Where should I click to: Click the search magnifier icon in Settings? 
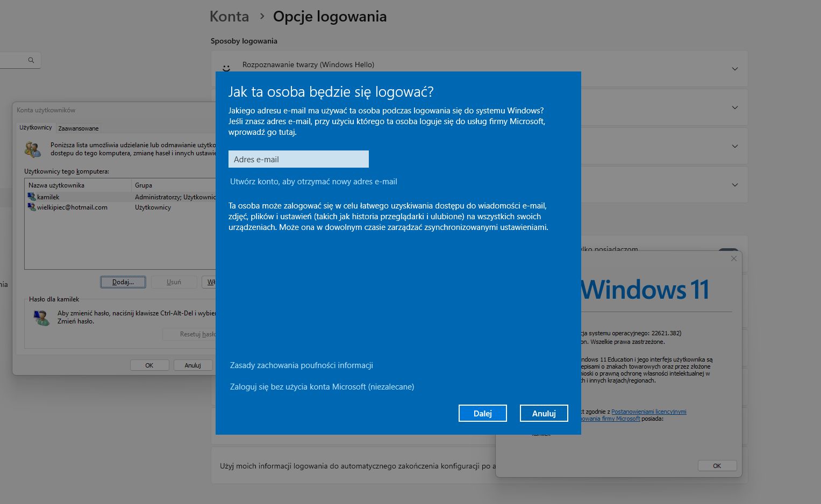click(x=31, y=60)
